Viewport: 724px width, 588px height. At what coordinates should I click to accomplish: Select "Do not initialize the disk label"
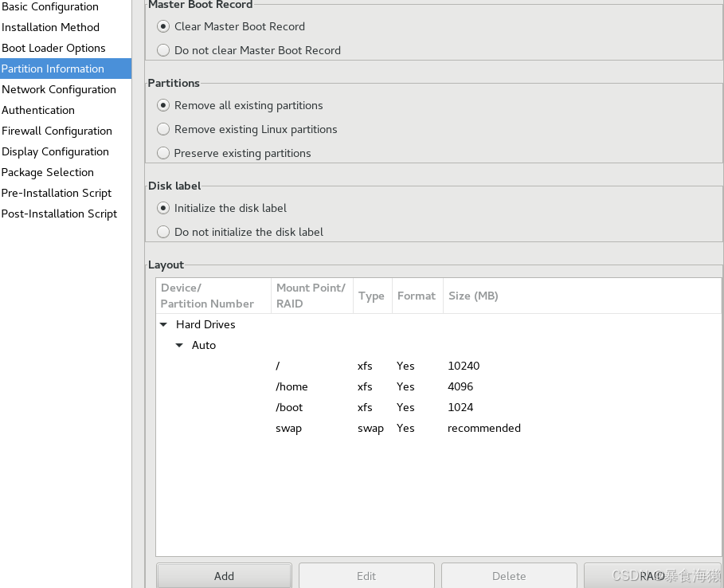click(x=162, y=232)
